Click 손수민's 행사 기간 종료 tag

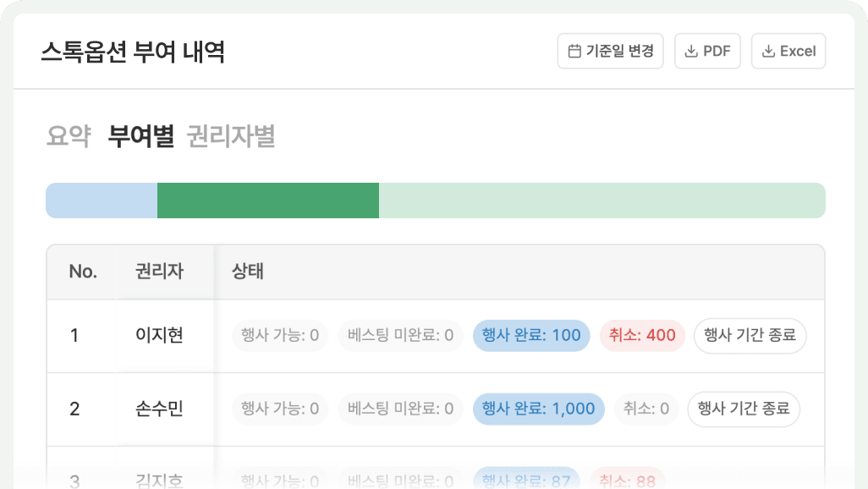pos(744,409)
